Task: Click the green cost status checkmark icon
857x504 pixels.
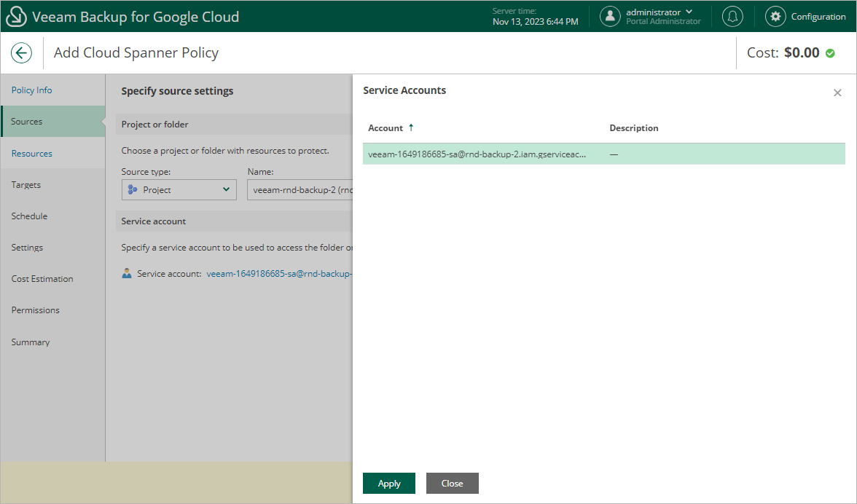Action: point(830,53)
